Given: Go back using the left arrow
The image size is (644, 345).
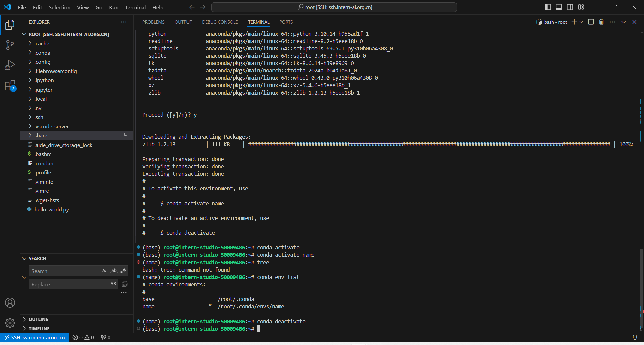Looking at the screenshot, I should pyautogui.click(x=192, y=7).
